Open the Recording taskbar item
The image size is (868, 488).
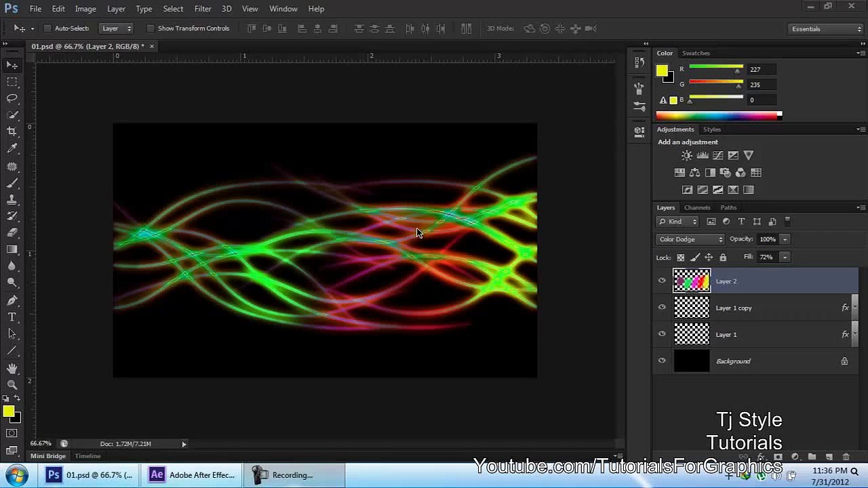point(295,475)
